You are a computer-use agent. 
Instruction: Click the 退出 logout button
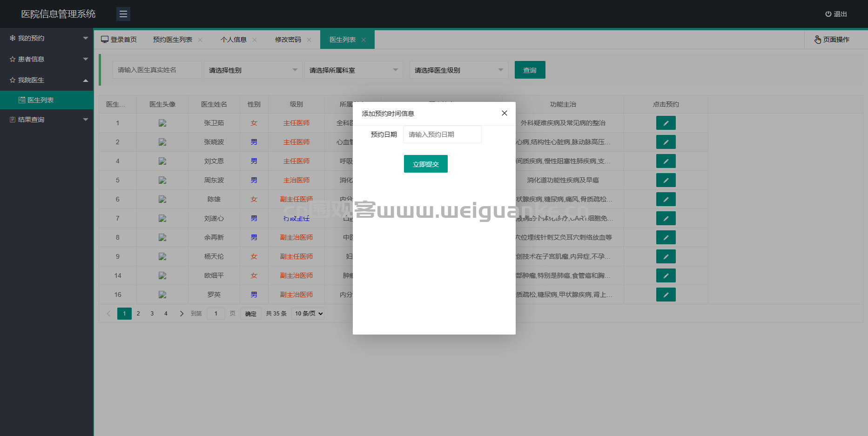(836, 14)
